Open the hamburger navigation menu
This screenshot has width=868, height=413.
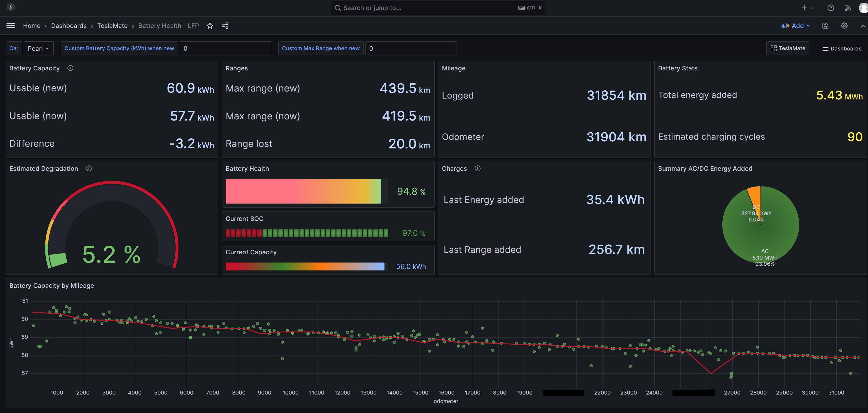point(11,26)
